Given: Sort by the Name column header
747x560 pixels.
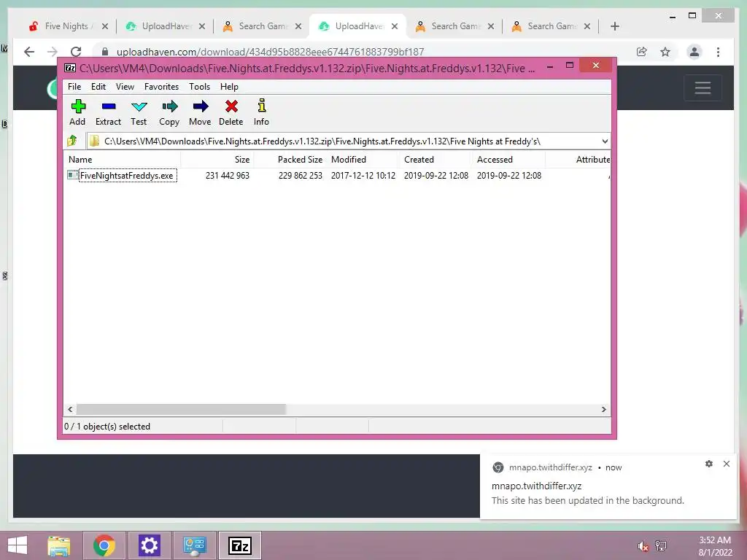Looking at the screenshot, I should pos(123,160).
